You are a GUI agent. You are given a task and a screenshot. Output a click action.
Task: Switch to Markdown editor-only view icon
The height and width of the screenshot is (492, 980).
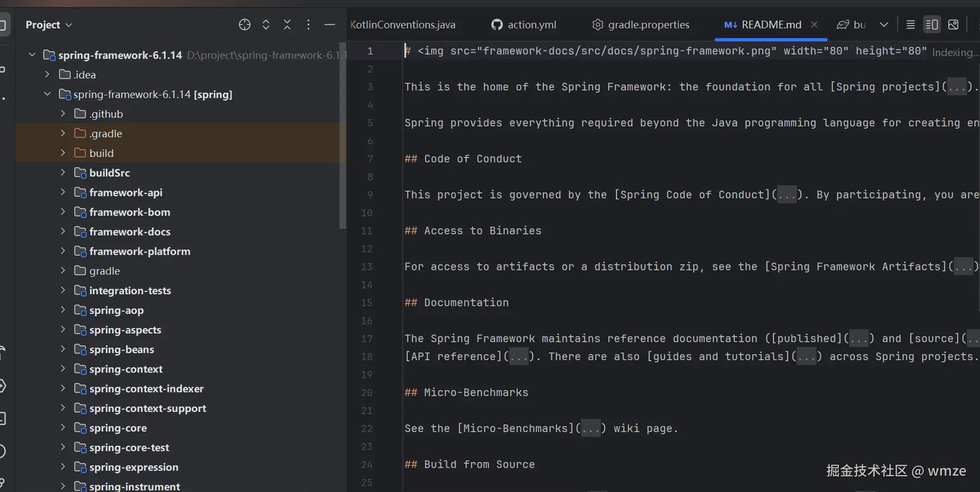pyautogui.click(x=910, y=25)
